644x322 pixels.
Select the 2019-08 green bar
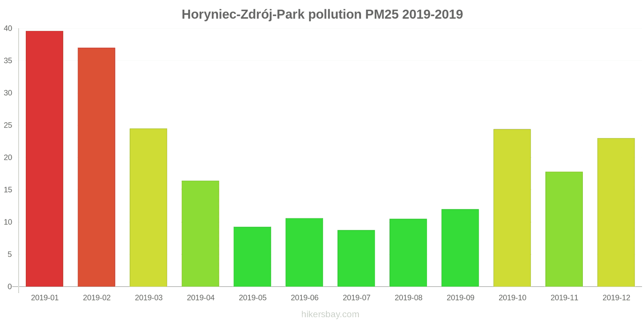[x=408, y=253]
